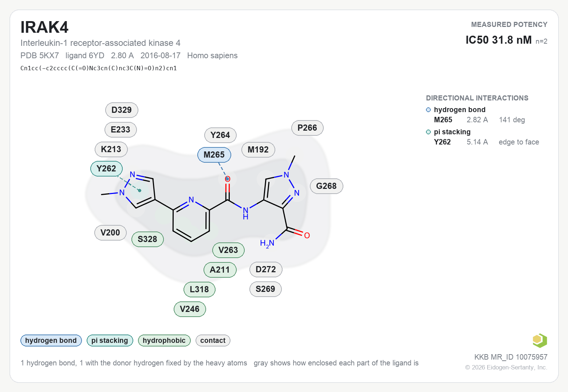Click the hydrogen bond legend pill
This screenshot has width=568, height=392.
tap(51, 340)
